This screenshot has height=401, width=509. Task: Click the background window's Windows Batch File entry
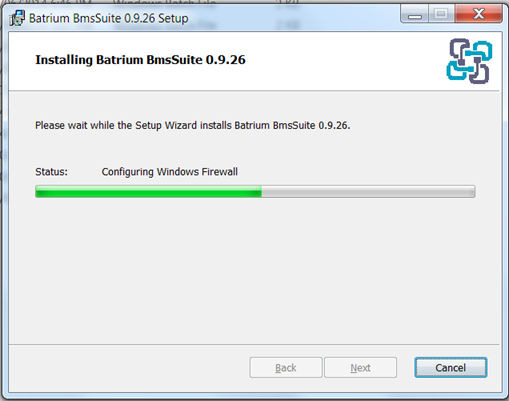[x=164, y=2]
